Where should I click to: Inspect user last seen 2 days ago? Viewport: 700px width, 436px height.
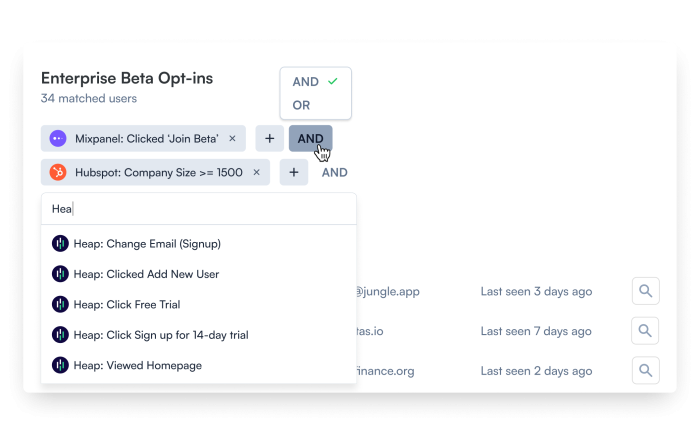click(x=646, y=370)
